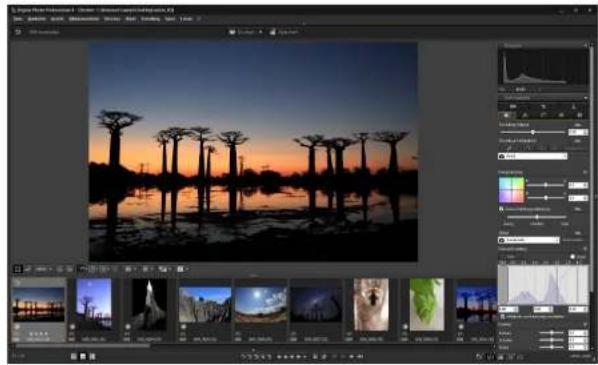Select the purple sky baobab portrait thumbnail
The image size is (598, 365).
pos(94,304)
